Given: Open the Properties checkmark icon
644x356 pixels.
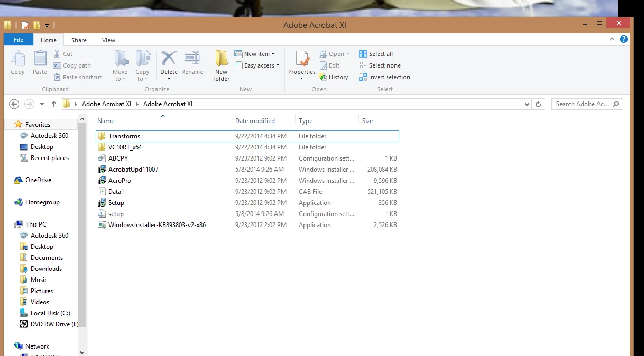Looking at the screenshot, I should click(302, 58).
